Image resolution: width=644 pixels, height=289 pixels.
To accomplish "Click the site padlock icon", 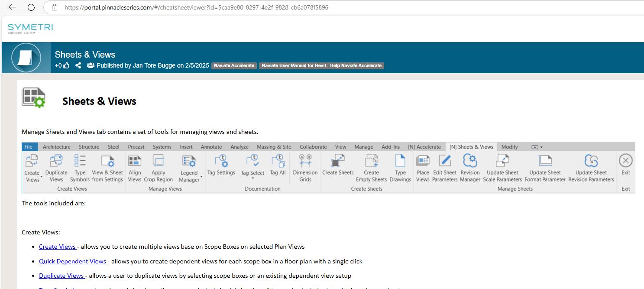I will pyautogui.click(x=54, y=7).
